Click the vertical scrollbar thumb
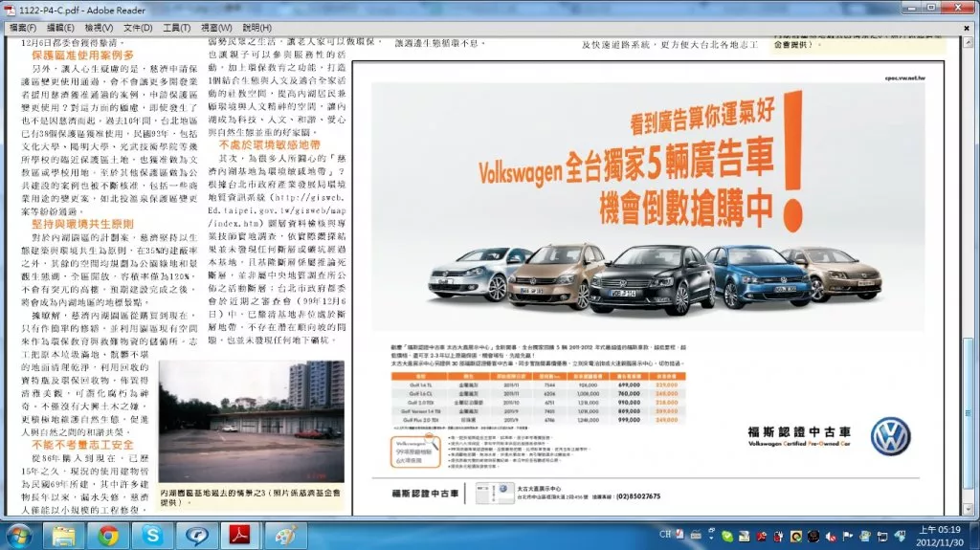980x550 pixels. 969,414
